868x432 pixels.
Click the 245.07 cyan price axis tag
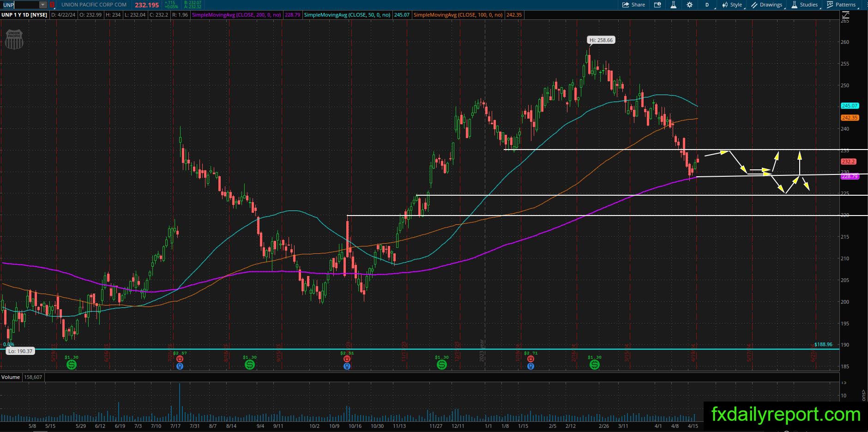click(850, 106)
